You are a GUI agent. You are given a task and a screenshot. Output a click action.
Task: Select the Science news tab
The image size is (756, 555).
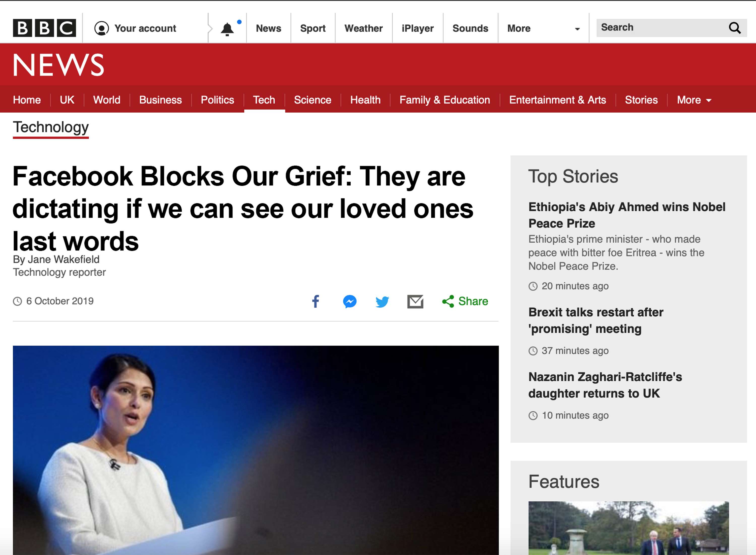click(x=312, y=100)
